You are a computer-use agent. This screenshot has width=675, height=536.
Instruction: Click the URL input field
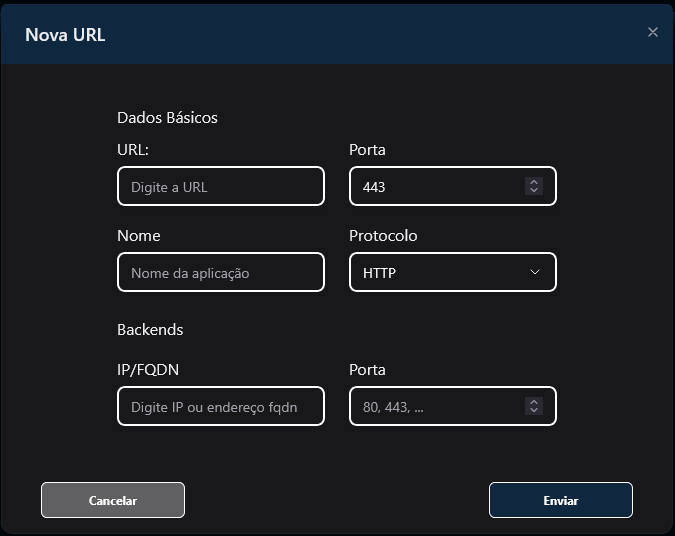tap(221, 187)
